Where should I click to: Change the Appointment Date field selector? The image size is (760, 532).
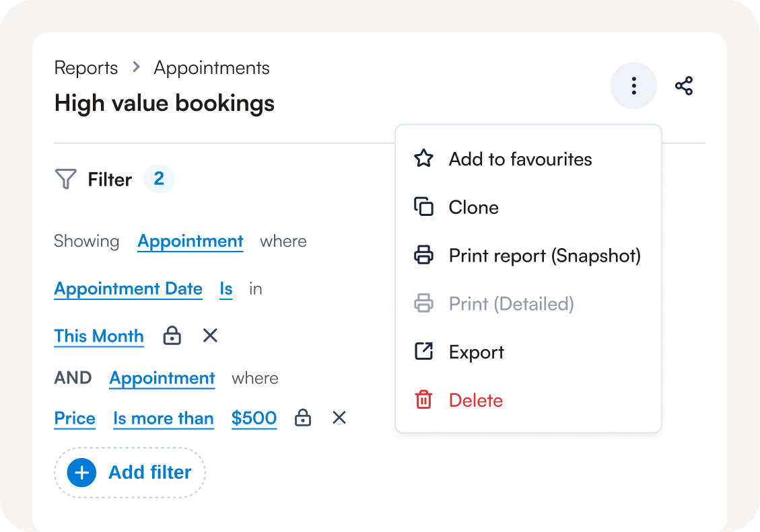pyautogui.click(x=128, y=289)
